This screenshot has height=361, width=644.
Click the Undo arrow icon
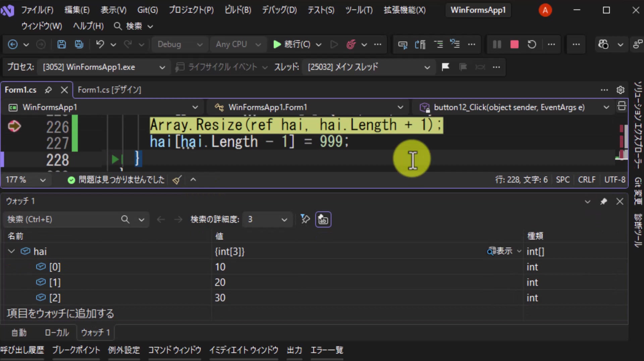click(100, 44)
